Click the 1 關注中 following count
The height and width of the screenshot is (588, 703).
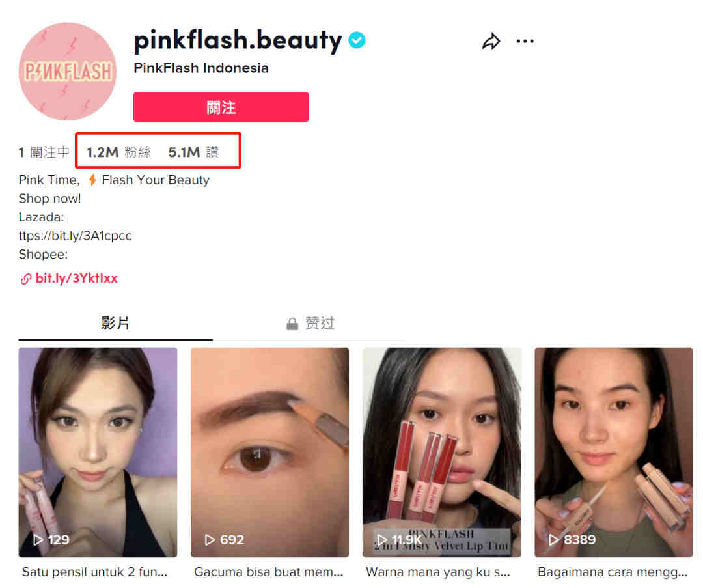coord(44,152)
